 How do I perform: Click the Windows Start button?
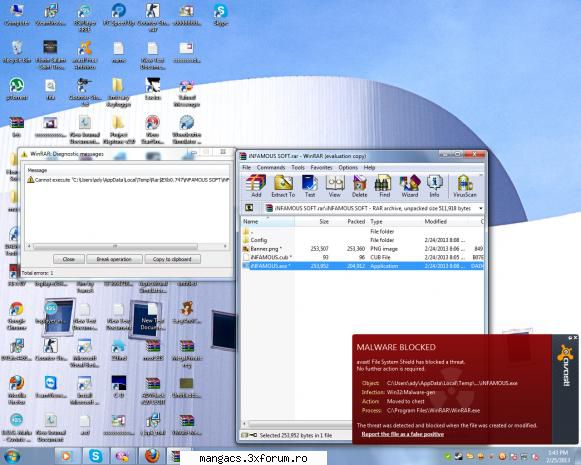point(11,456)
